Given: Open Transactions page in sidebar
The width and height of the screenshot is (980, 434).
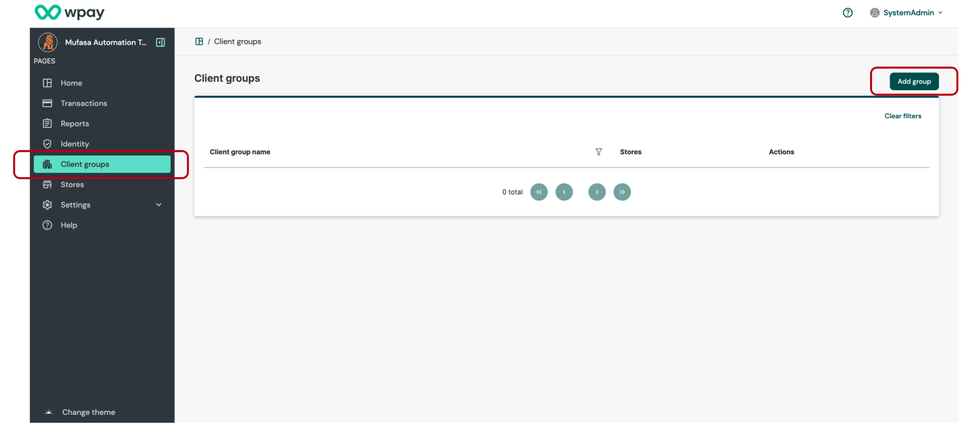Looking at the screenshot, I should [84, 103].
